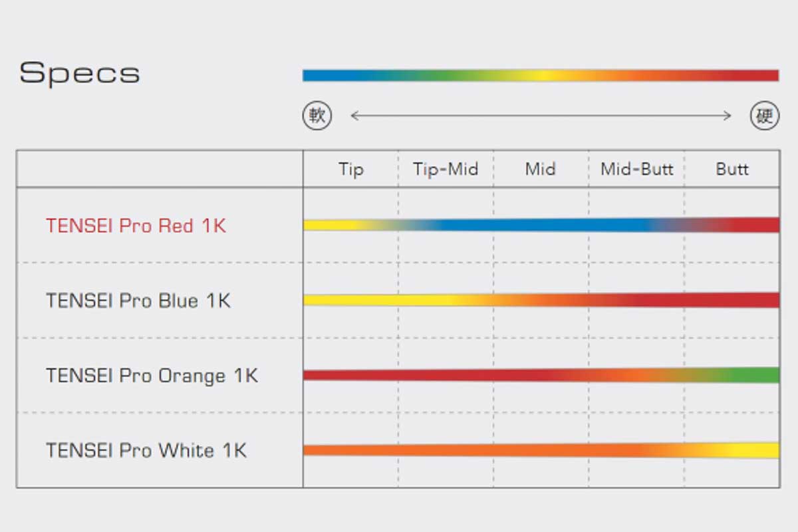Select the Mid-Butt column header

coord(636,169)
